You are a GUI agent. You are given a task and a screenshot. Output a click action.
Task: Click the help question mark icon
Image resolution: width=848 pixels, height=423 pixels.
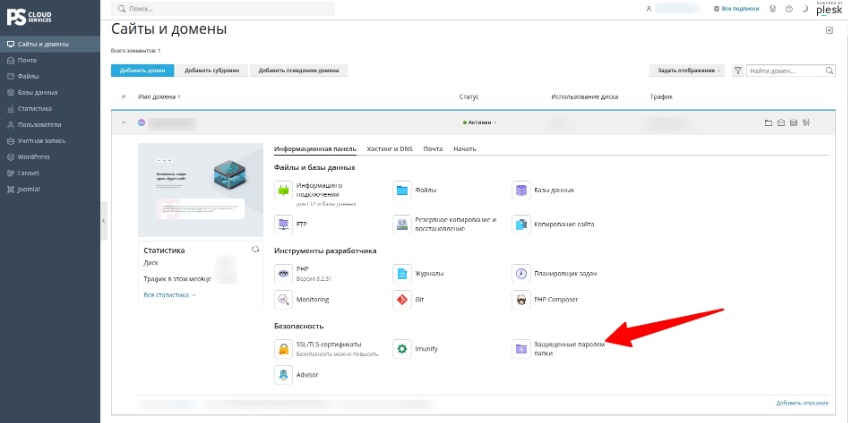[789, 9]
